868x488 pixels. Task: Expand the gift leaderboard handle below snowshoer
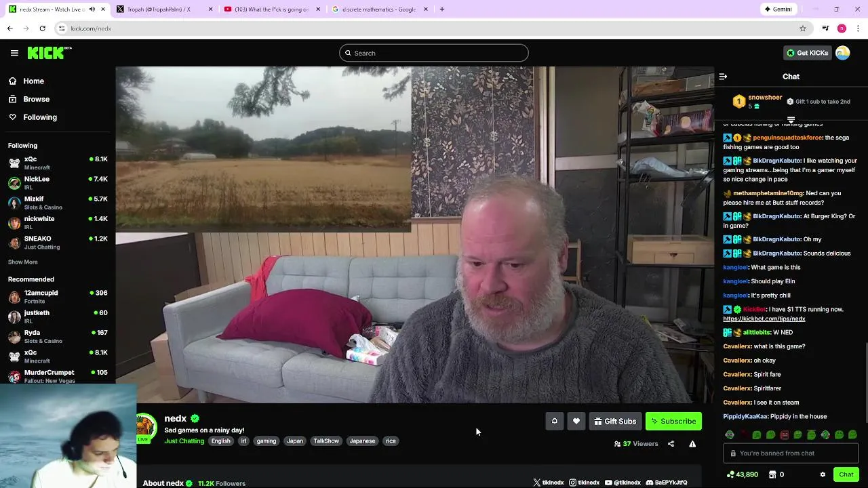pos(791,119)
